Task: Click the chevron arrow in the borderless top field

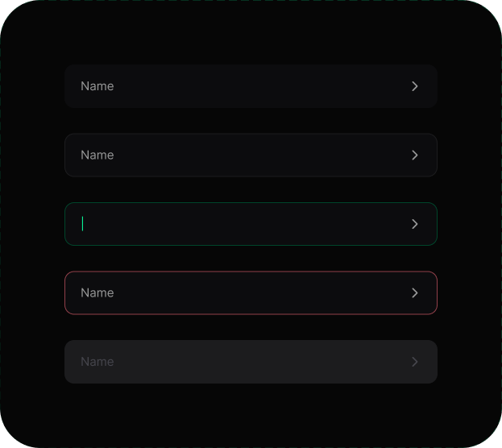Action: 415,86
